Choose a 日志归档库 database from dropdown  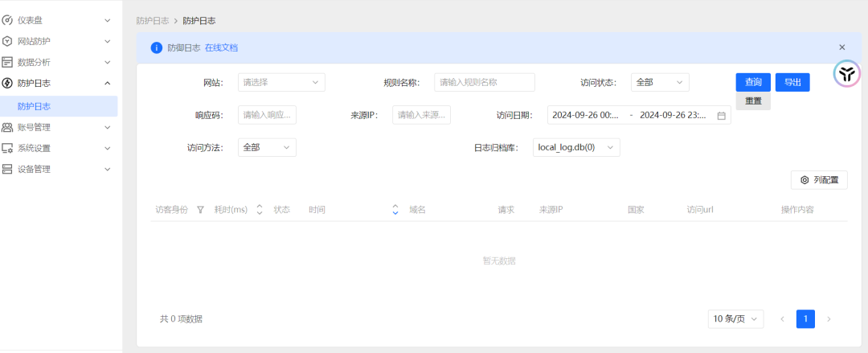point(576,147)
